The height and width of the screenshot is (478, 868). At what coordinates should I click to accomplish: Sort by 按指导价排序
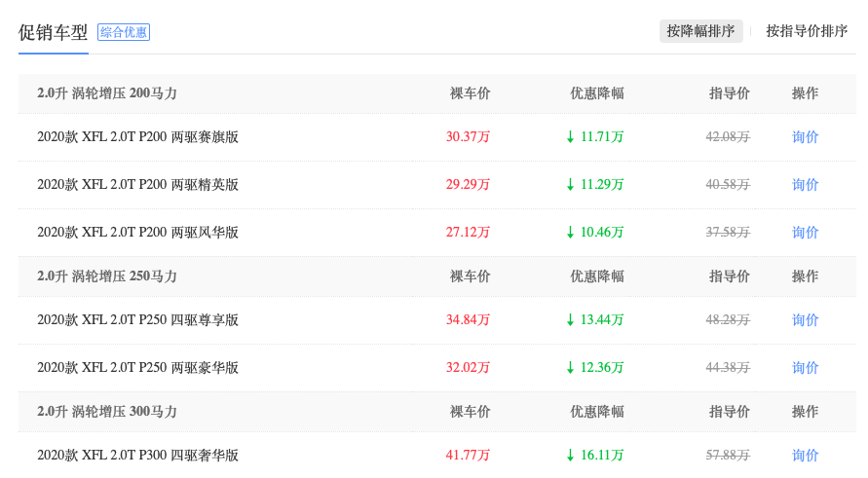(807, 31)
